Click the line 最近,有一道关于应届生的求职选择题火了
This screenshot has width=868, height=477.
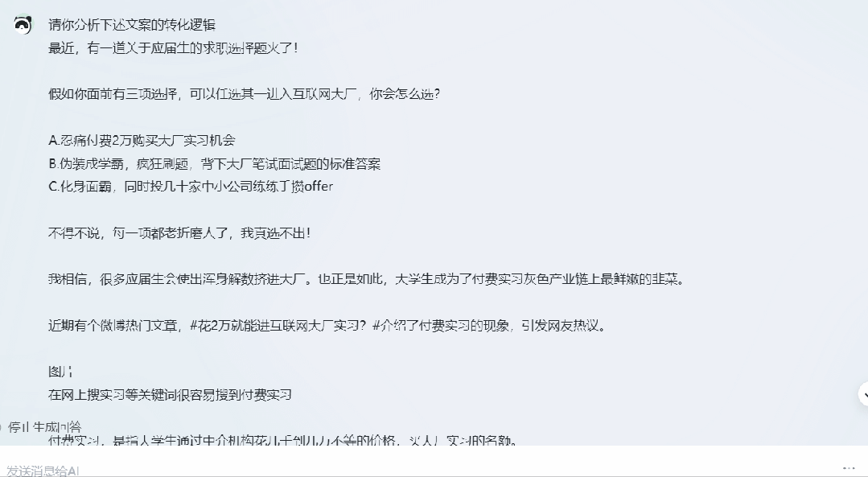pos(173,48)
